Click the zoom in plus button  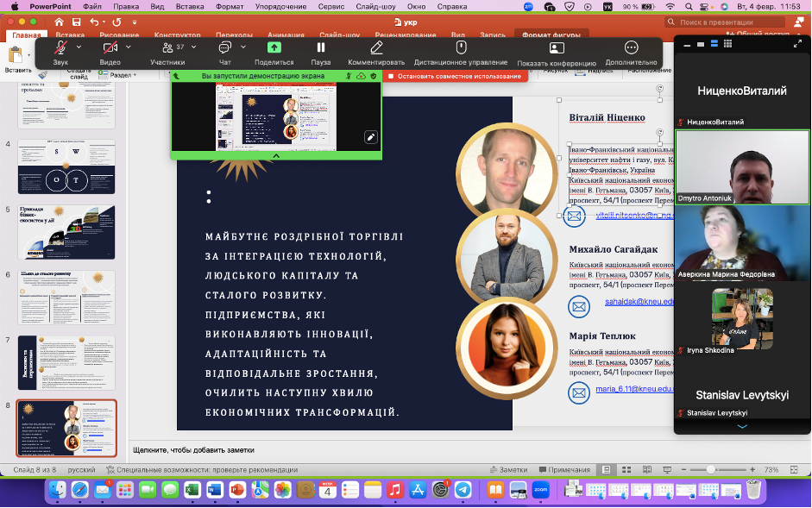pos(752,470)
